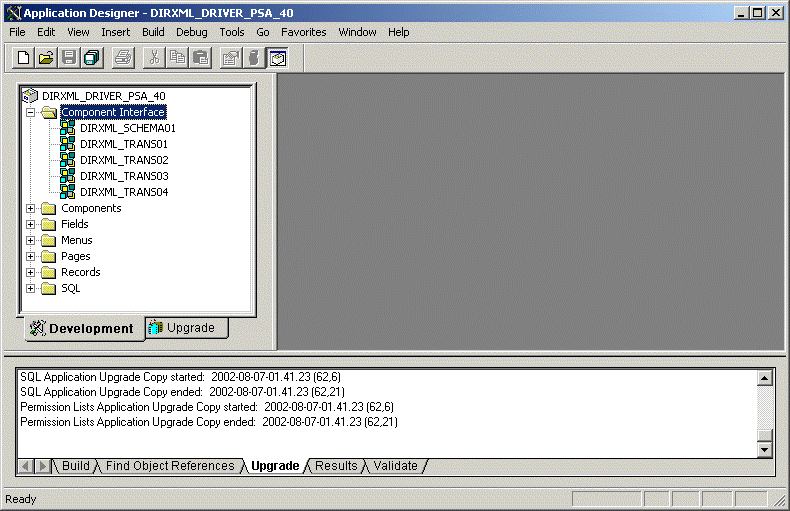Image resolution: width=790 pixels, height=511 pixels.
Task: Switch to the Find Object References tab
Action: tap(170, 466)
